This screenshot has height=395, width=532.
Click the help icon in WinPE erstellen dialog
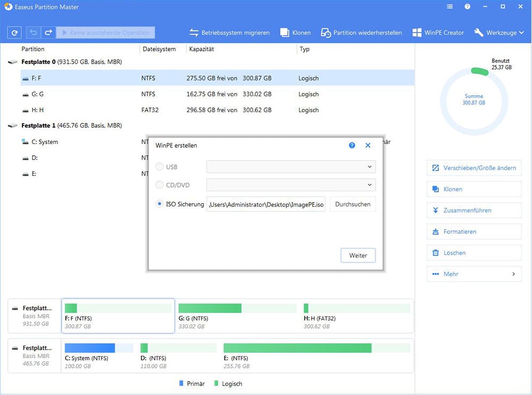[x=352, y=145]
